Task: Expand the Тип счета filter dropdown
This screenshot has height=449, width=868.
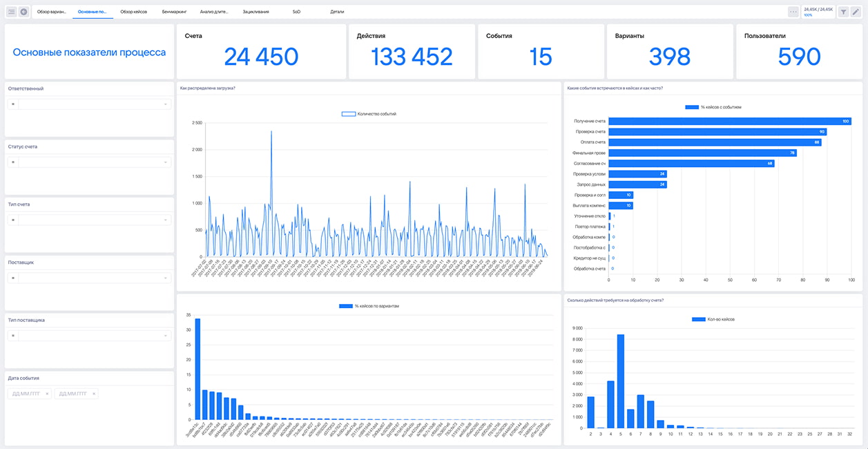Action: pos(166,220)
